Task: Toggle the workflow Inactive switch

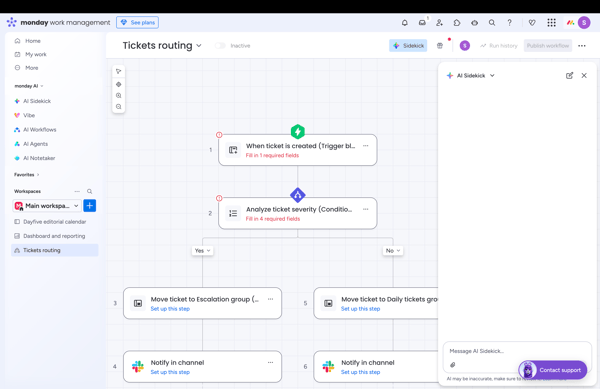Action: coord(220,46)
